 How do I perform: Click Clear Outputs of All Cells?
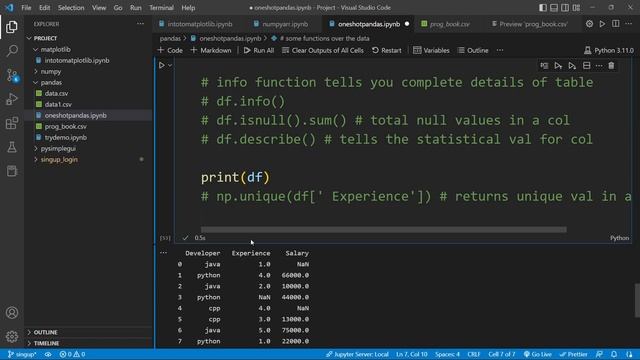tap(323, 50)
